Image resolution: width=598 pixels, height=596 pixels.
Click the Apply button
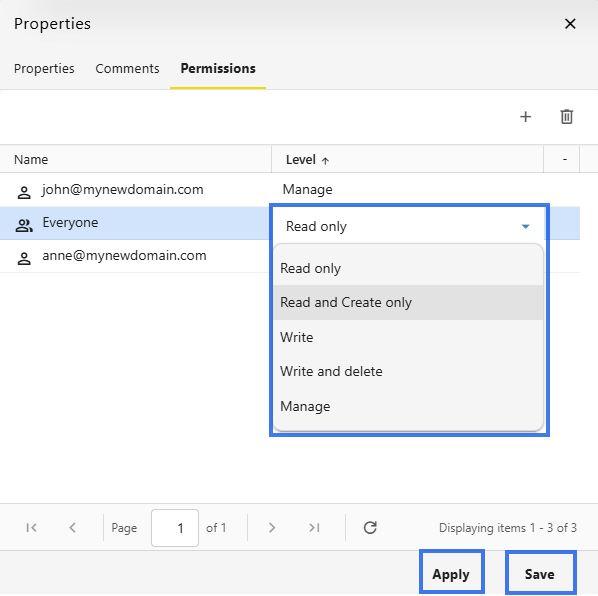pos(451,574)
